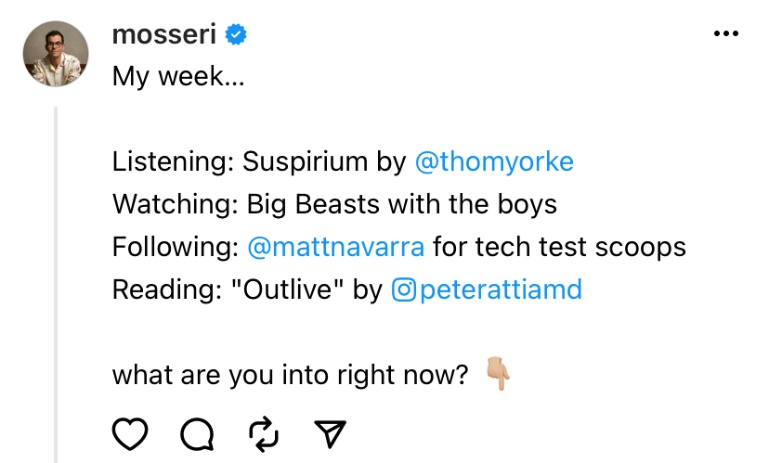769x463 pixels.
Task: Open replies with the comment bubble icon
Action: pyautogui.click(x=196, y=433)
